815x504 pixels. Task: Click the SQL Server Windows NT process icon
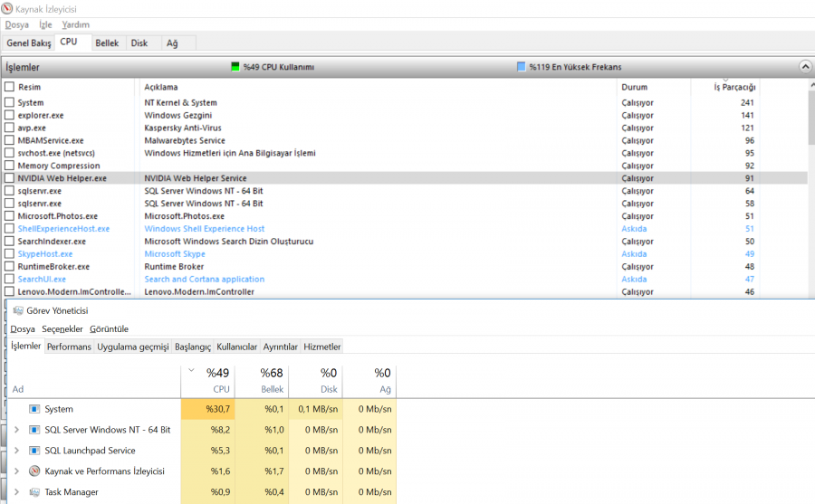[x=34, y=430]
